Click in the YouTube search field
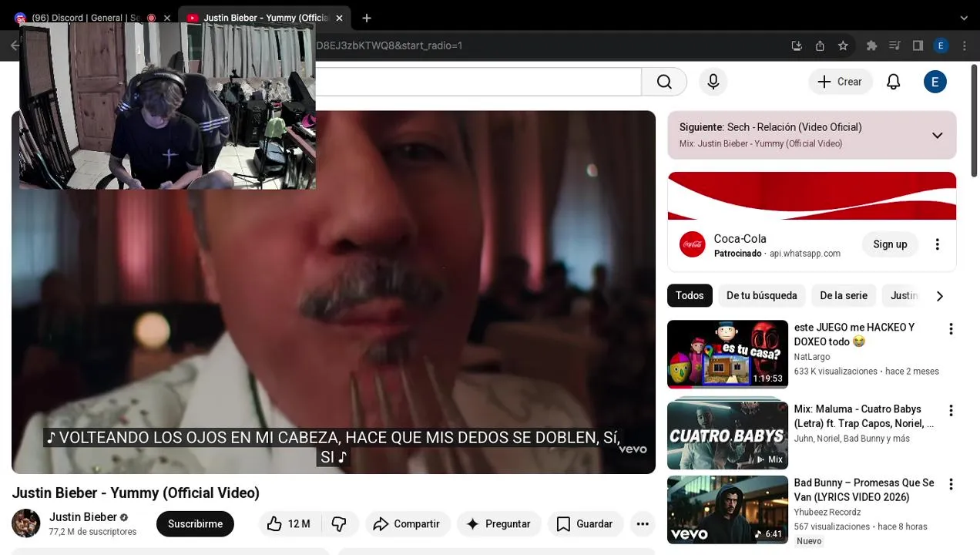This screenshot has height=555, width=980. click(x=478, y=82)
